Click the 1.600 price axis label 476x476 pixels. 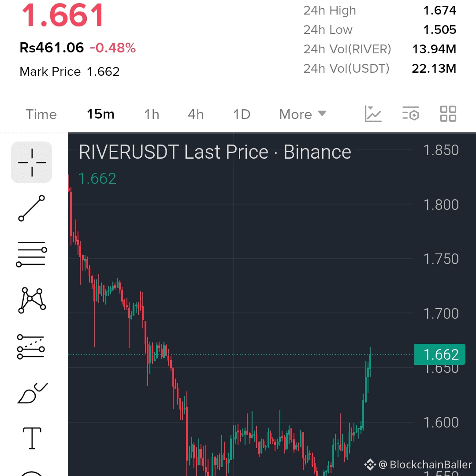441,422
